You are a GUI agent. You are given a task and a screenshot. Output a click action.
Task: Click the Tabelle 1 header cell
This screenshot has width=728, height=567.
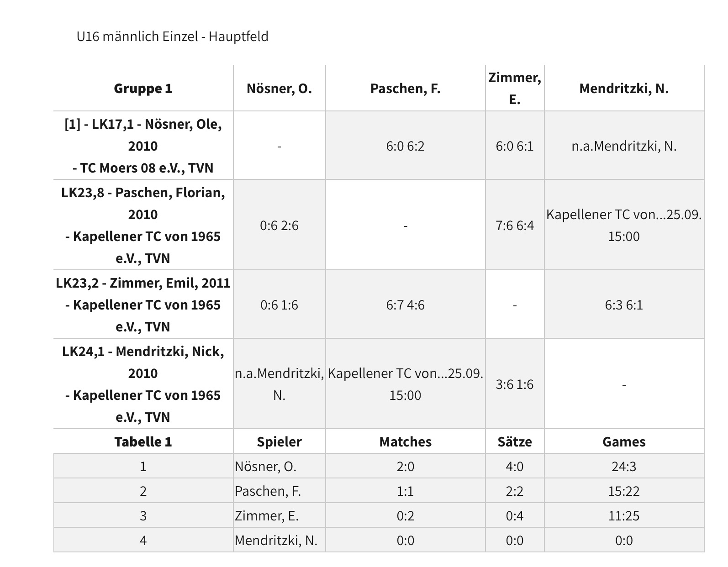(x=143, y=442)
